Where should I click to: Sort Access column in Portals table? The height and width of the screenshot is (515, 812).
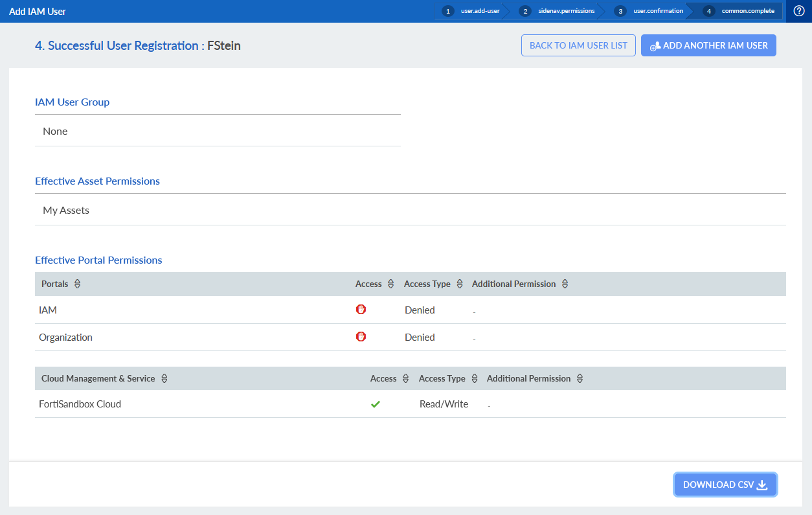pos(390,284)
